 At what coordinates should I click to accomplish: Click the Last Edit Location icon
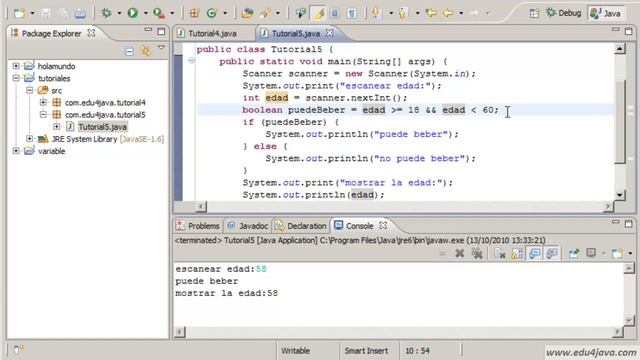click(431, 13)
